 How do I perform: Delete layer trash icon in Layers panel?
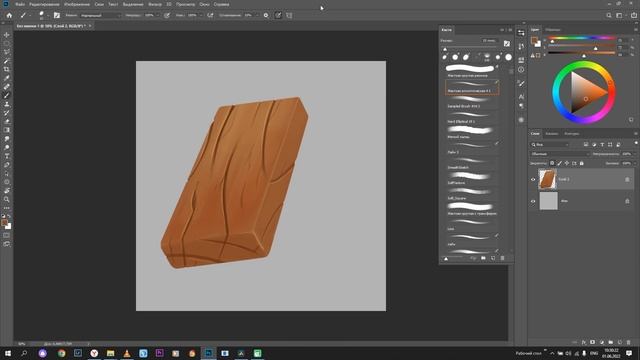[x=629, y=342]
